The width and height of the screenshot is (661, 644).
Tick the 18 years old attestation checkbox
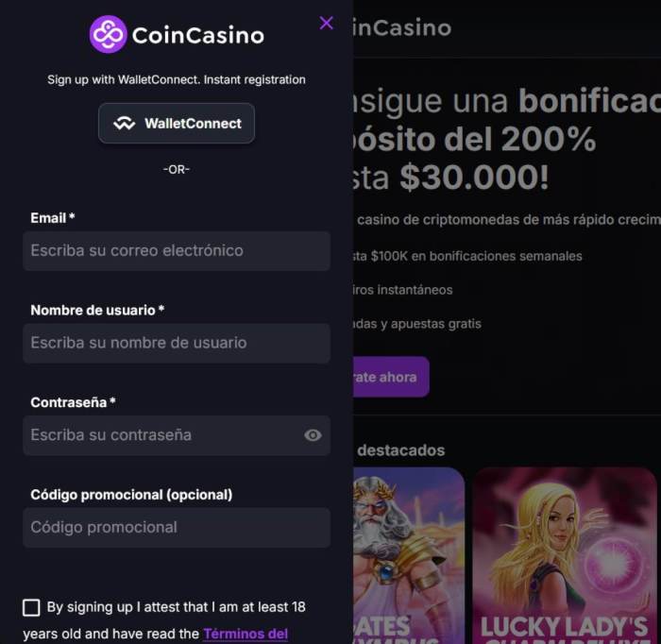[x=31, y=607]
